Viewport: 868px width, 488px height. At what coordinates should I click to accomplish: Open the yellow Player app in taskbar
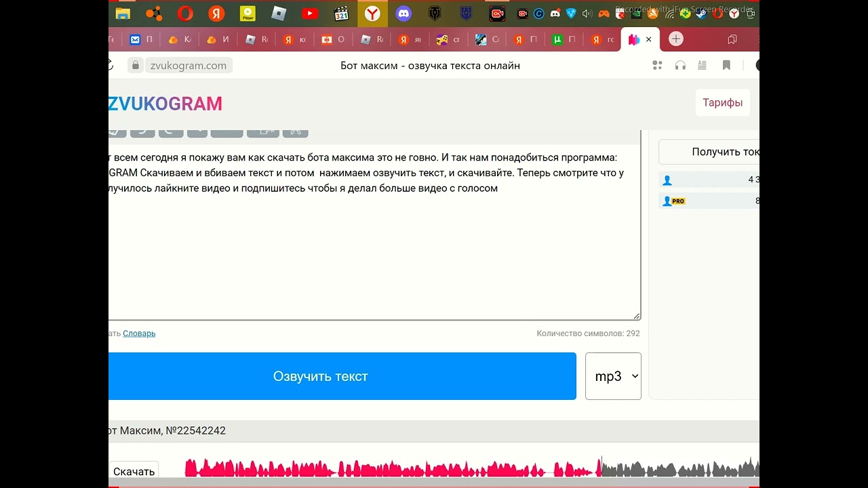[x=248, y=13]
